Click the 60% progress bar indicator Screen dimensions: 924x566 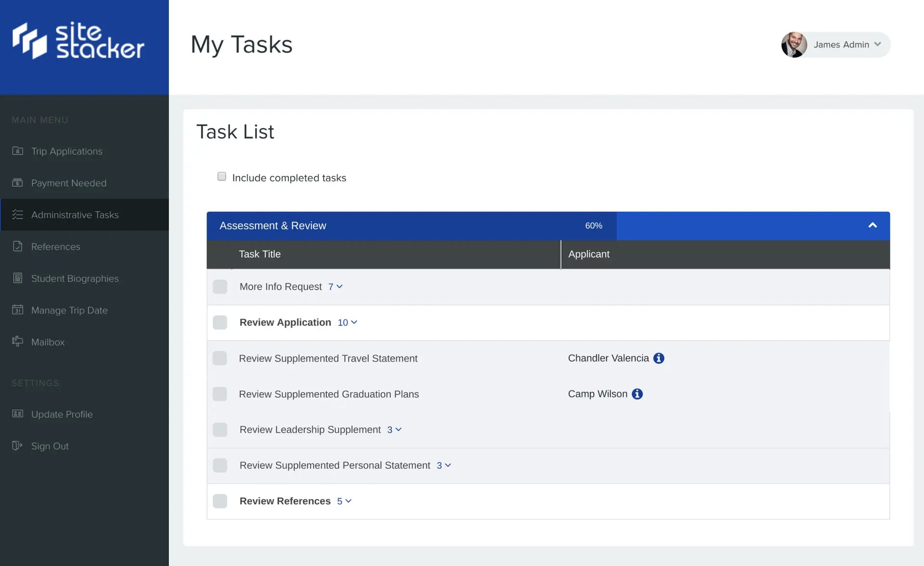pos(593,226)
